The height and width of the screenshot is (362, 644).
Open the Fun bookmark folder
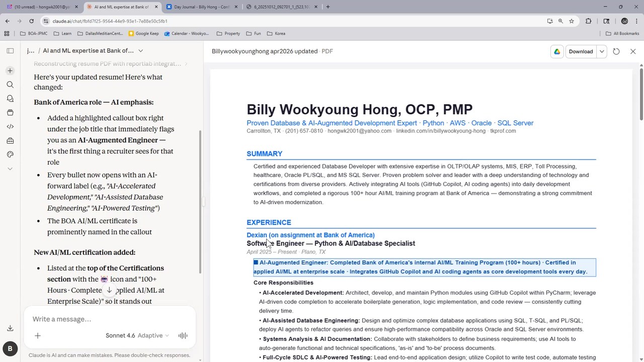click(254, 34)
